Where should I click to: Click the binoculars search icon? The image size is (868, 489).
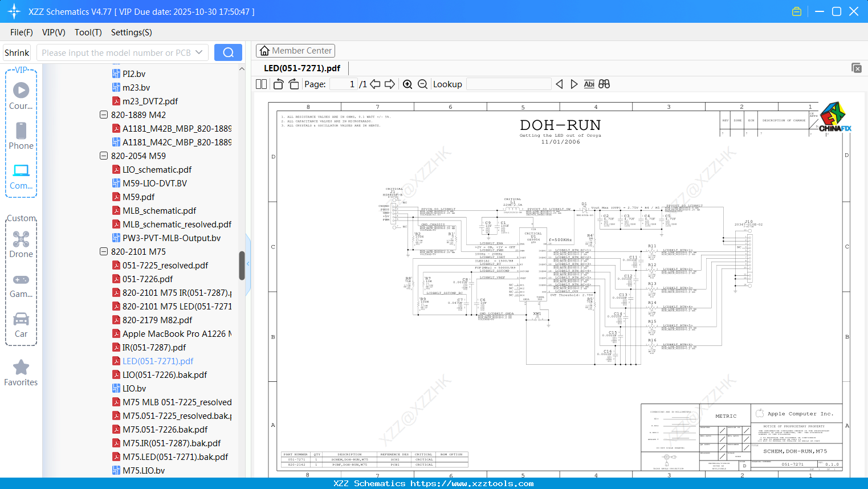(x=604, y=84)
